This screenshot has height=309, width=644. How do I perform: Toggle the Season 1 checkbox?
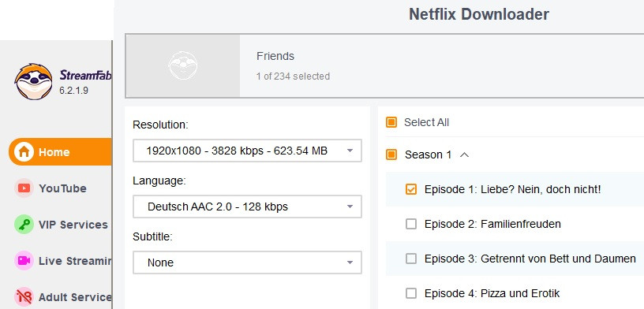click(x=391, y=154)
